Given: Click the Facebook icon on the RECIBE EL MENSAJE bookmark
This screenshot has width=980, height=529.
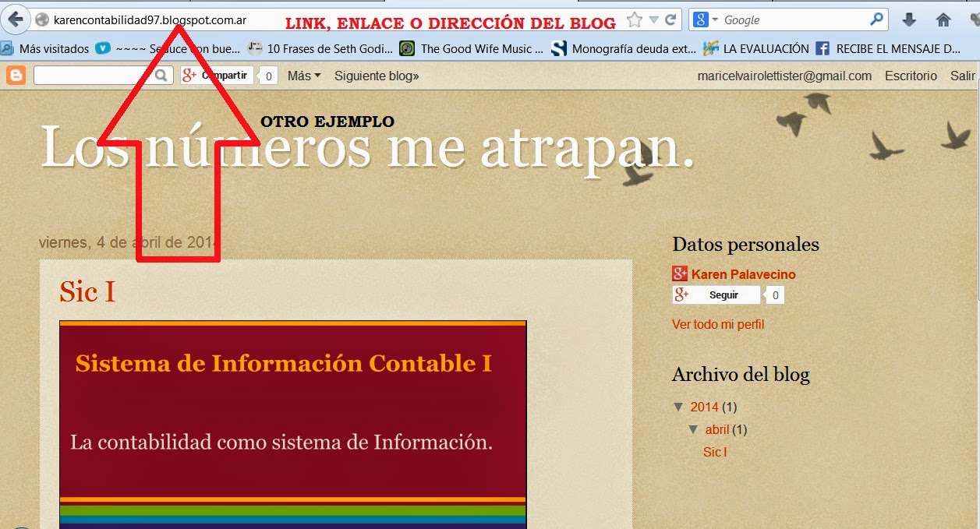Looking at the screenshot, I should coord(823,48).
